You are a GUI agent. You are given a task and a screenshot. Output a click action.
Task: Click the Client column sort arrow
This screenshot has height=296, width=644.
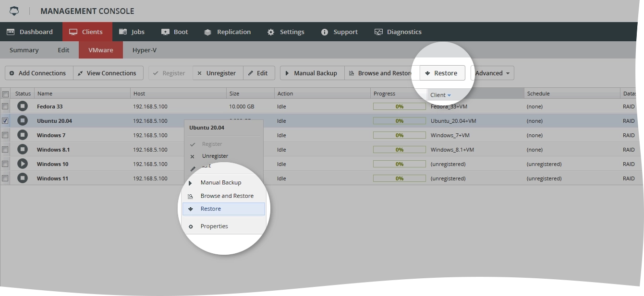tap(449, 95)
